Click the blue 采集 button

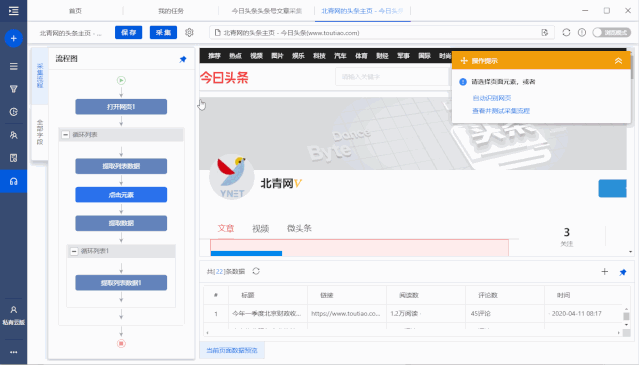coord(163,32)
